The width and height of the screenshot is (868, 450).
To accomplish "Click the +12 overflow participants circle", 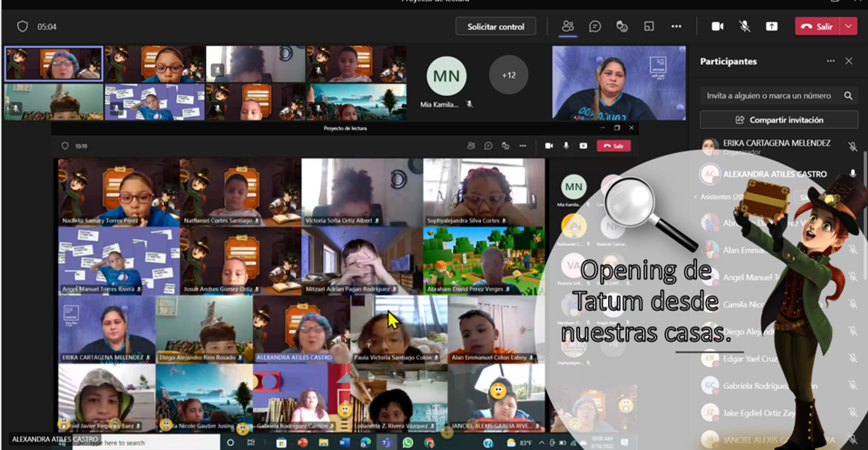I will tap(509, 75).
